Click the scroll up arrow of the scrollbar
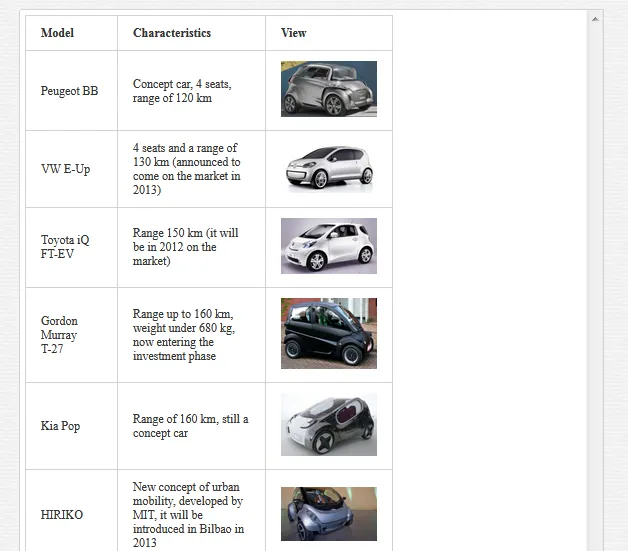The height and width of the screenshot is (551, 628). click(x=595, y=19)
